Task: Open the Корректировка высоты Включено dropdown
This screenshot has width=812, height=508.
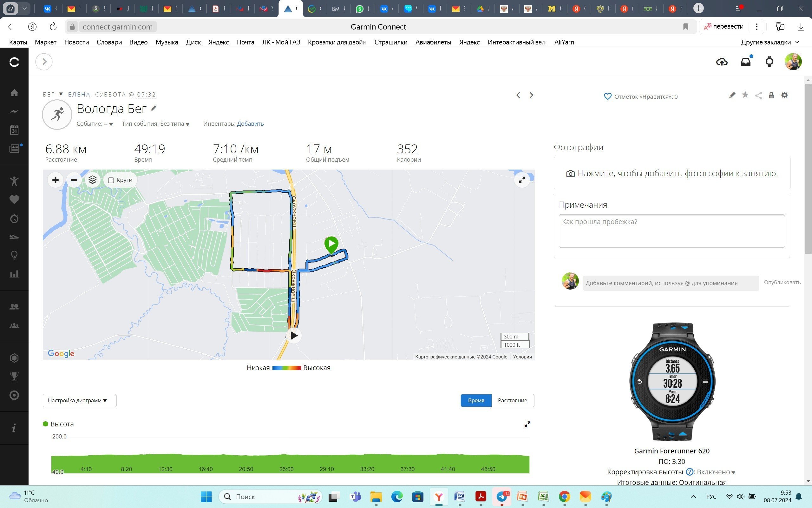Action: coord(716,472)
